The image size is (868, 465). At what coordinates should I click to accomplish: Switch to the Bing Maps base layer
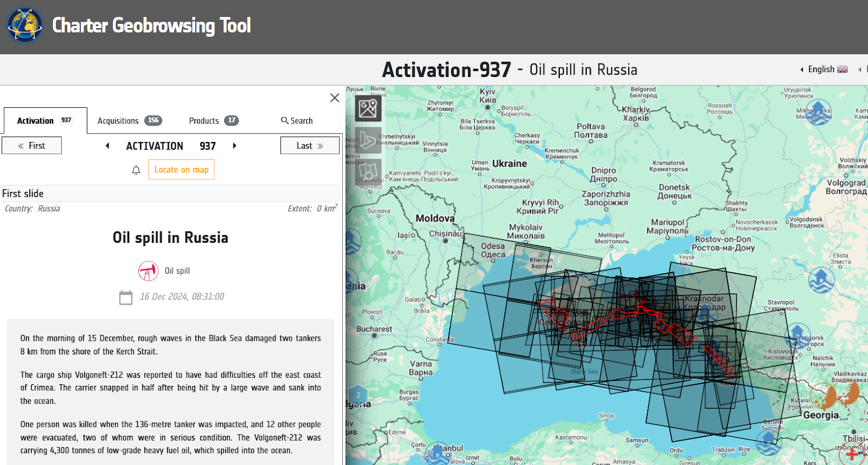(x=368, y=140)
